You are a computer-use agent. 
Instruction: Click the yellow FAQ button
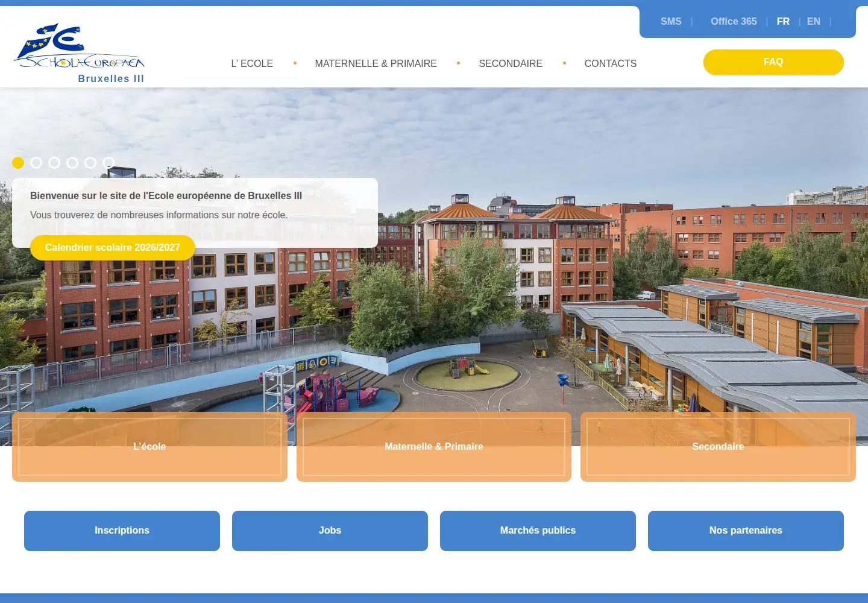point(773,62)
